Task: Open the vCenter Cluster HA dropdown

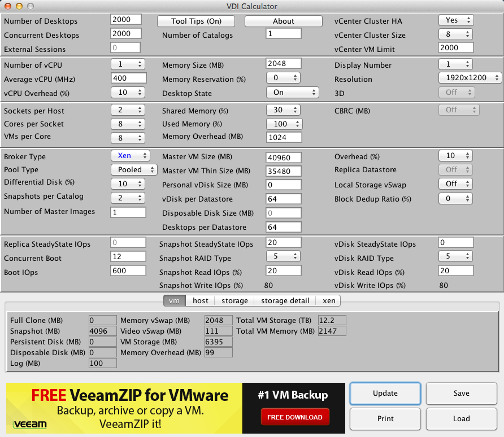Action: click(456, 20)
